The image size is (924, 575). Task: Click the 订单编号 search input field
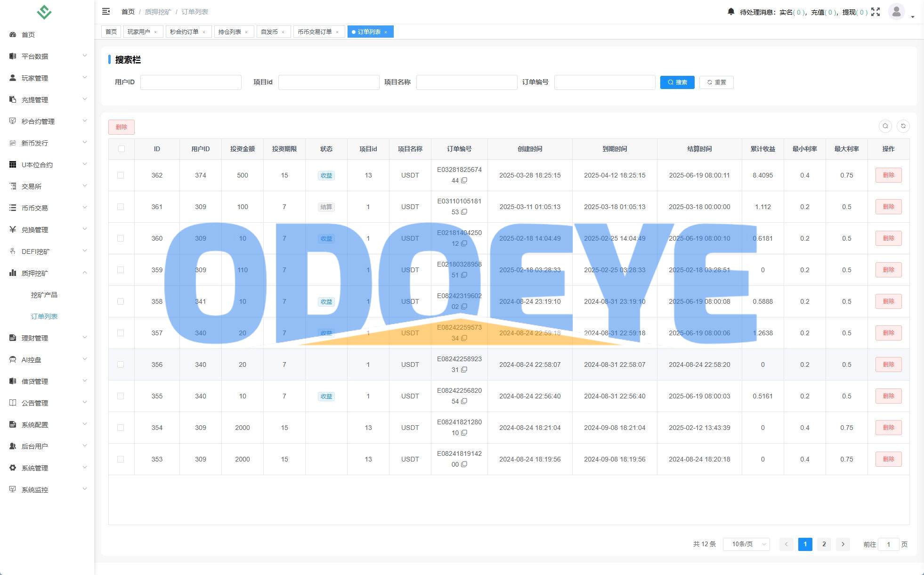[604, 82]
